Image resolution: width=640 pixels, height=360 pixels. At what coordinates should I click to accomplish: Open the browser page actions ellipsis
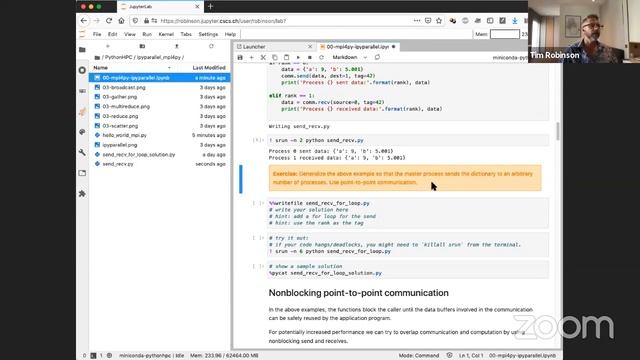pos(417,20)
